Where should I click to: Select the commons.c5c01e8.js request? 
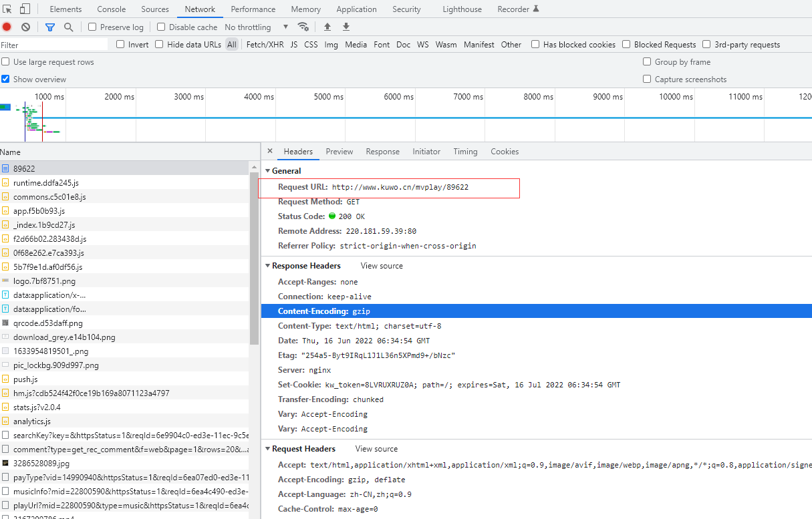tap(124, 197)
